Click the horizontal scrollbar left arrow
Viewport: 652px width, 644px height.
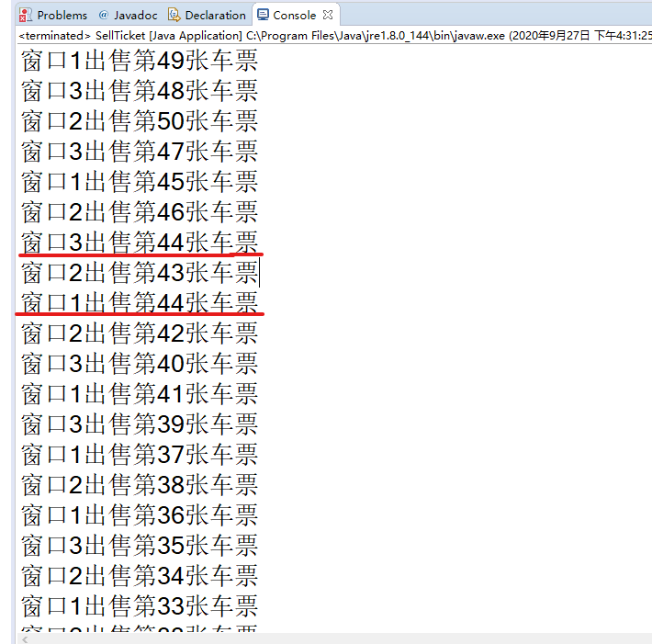[25, 639]
